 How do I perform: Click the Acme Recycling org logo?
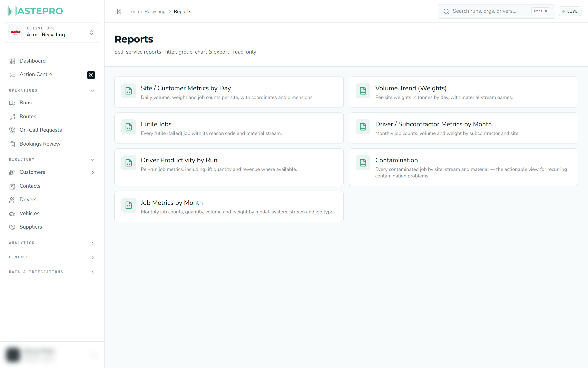16,32
